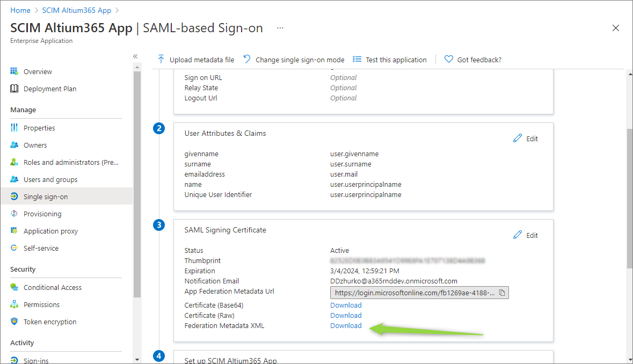Click the main content vertical scrollbar

coord(629,199)
